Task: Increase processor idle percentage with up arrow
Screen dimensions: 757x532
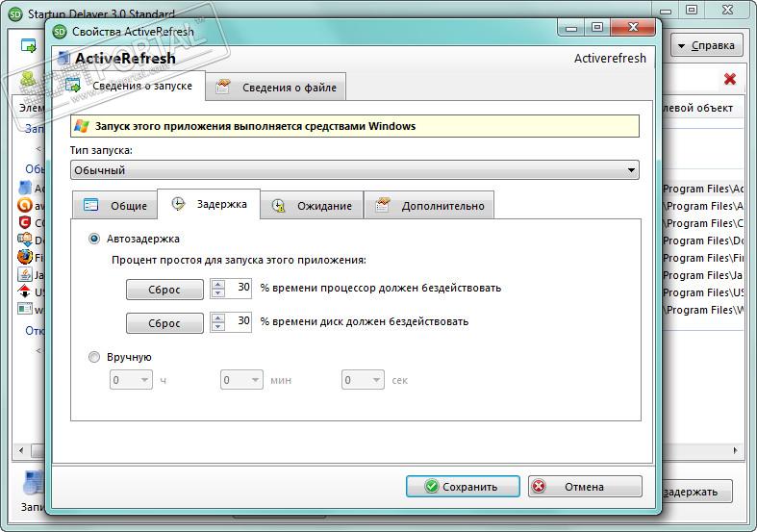Action: coord(218,285)
